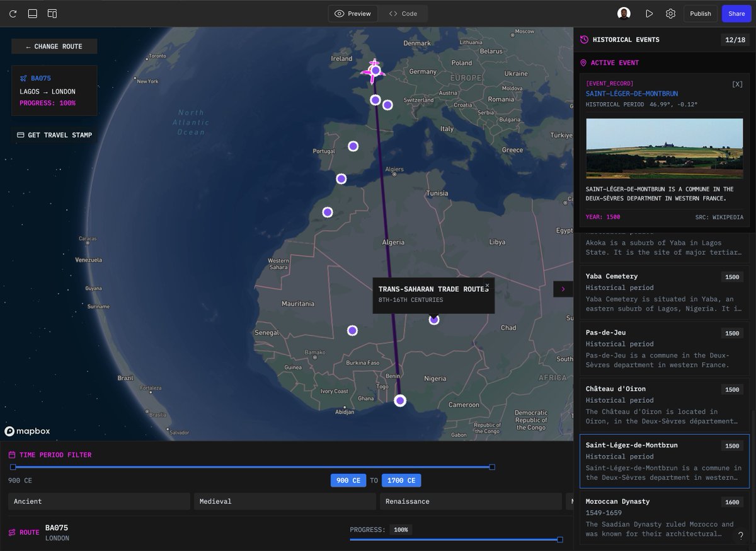Screen dimensions: 756x551
Task: Open the Pas-de-Jeu event card
Action: (x=665, y=348)
